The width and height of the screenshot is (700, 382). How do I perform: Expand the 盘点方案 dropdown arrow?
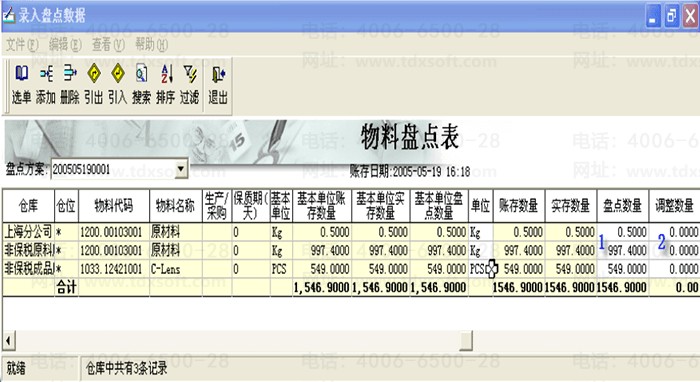coord(181,169)
